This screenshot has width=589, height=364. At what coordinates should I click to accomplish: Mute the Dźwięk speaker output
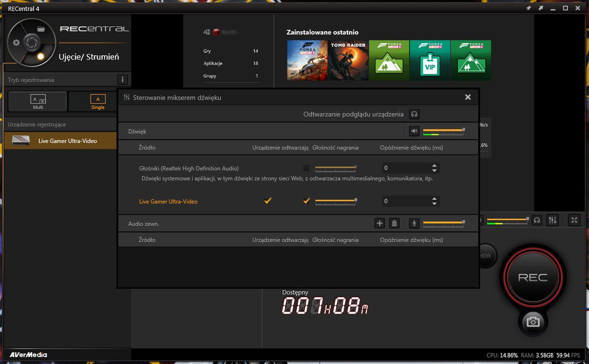(x=414, y=131)
